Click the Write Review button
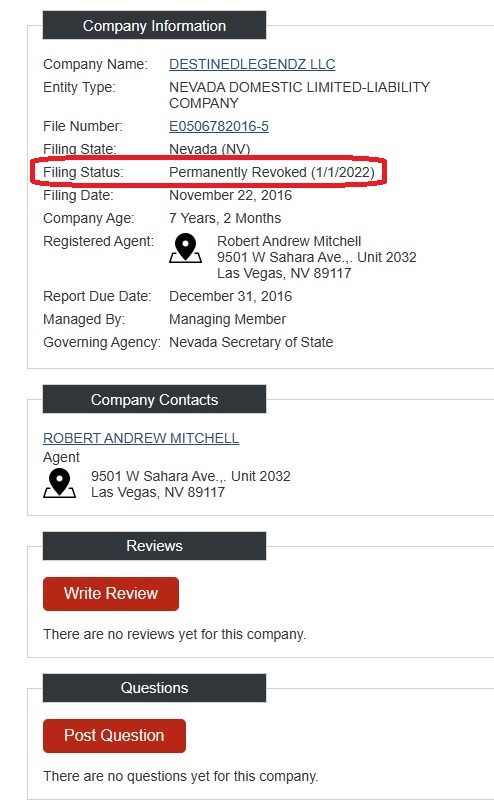Viewport: 494px width, 805px height. (111, 594)
